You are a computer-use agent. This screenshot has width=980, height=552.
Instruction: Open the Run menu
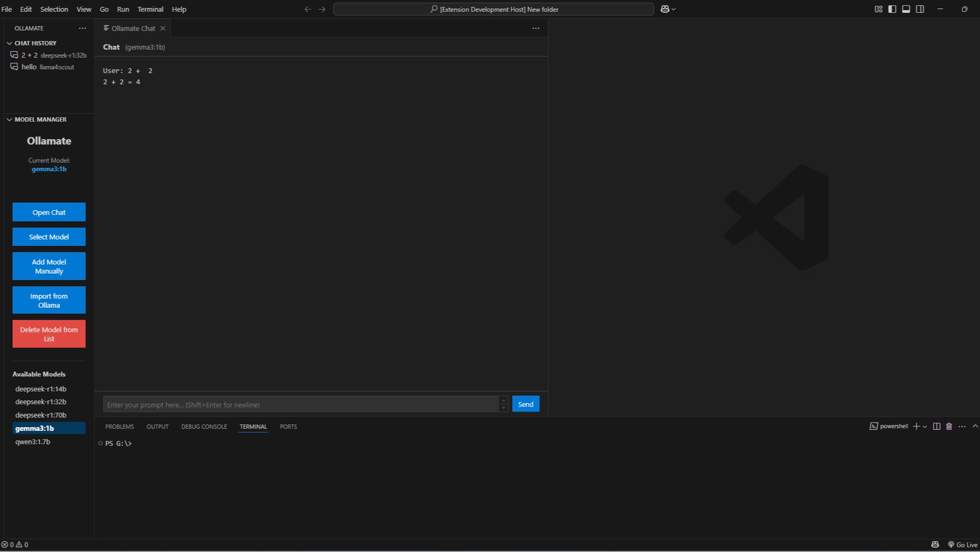(x=123, y=9)
